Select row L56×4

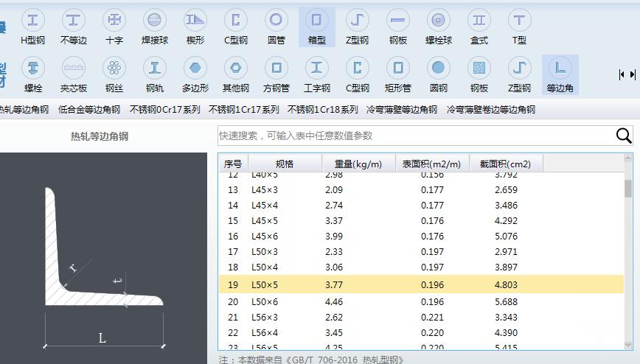pyautogui.click(x=421, y=332)
